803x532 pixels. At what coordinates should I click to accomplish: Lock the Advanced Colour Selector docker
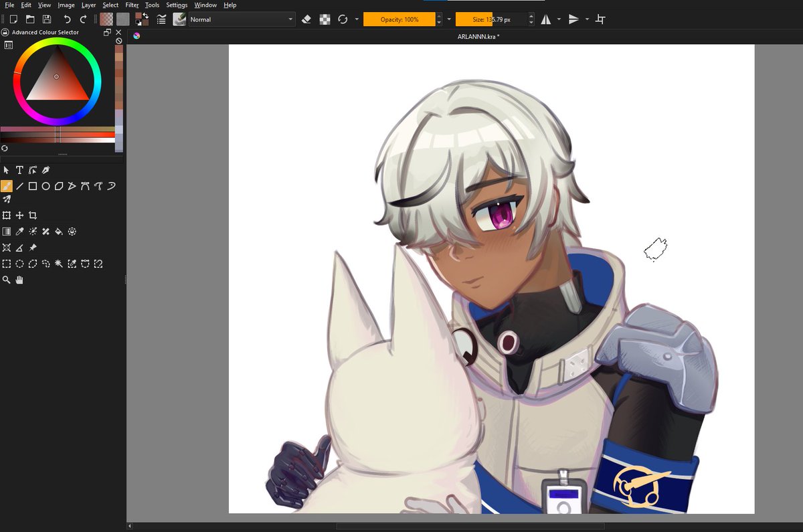tap(5, 32)
